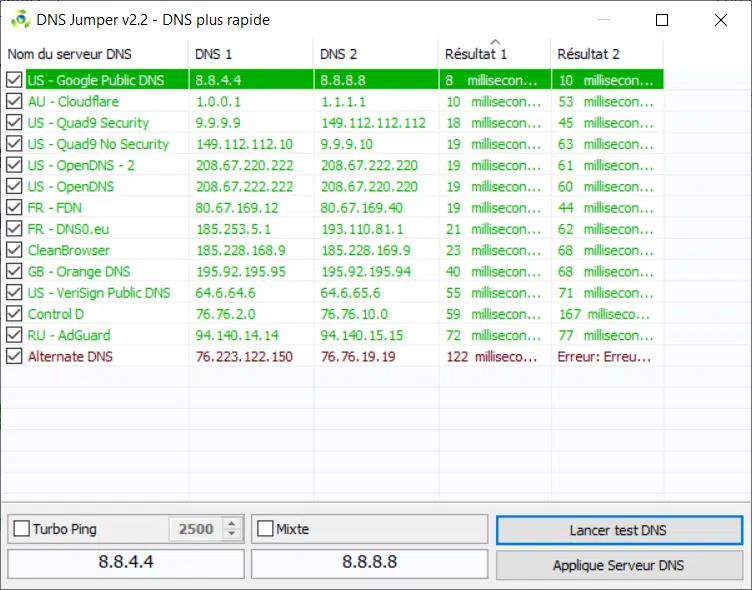
Task: Click the 8.8.8.8 secondary DNS field
Action: click(x=370, y=562)
